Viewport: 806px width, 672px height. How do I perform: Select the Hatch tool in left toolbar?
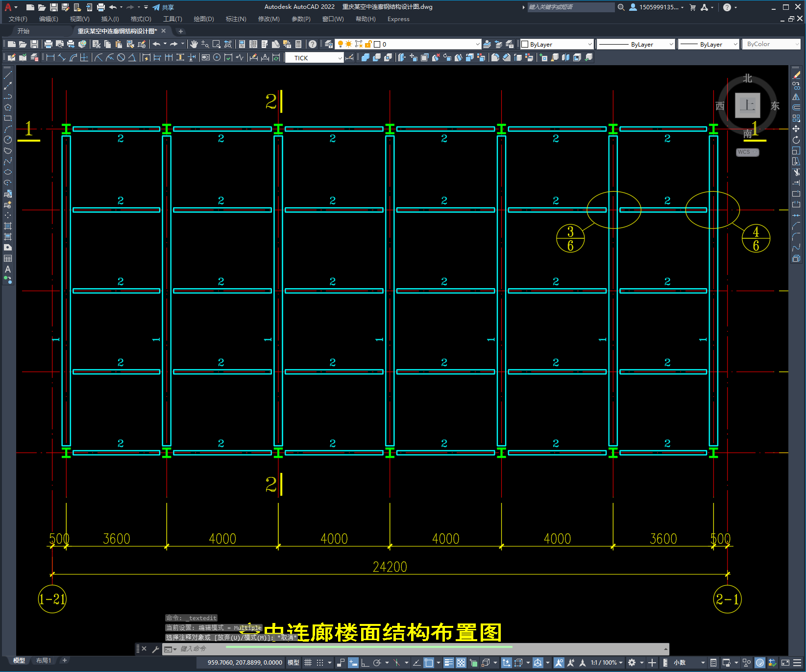8,226
